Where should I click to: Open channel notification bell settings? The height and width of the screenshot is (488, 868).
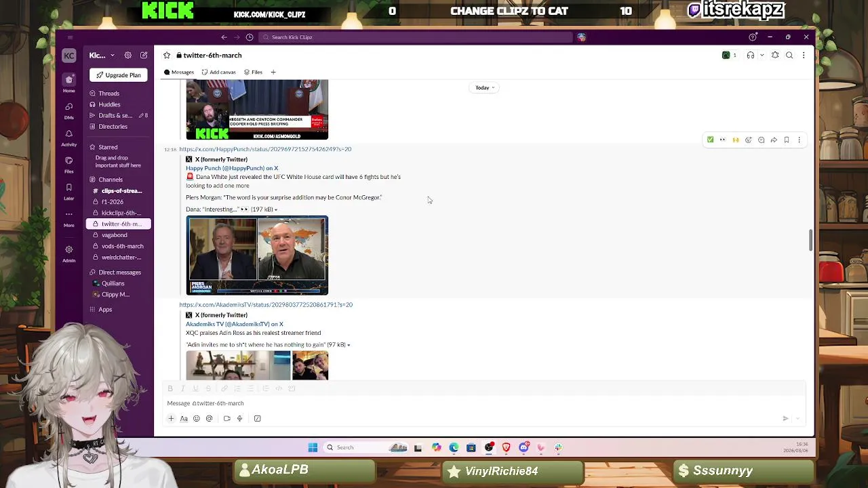point(775,56)
